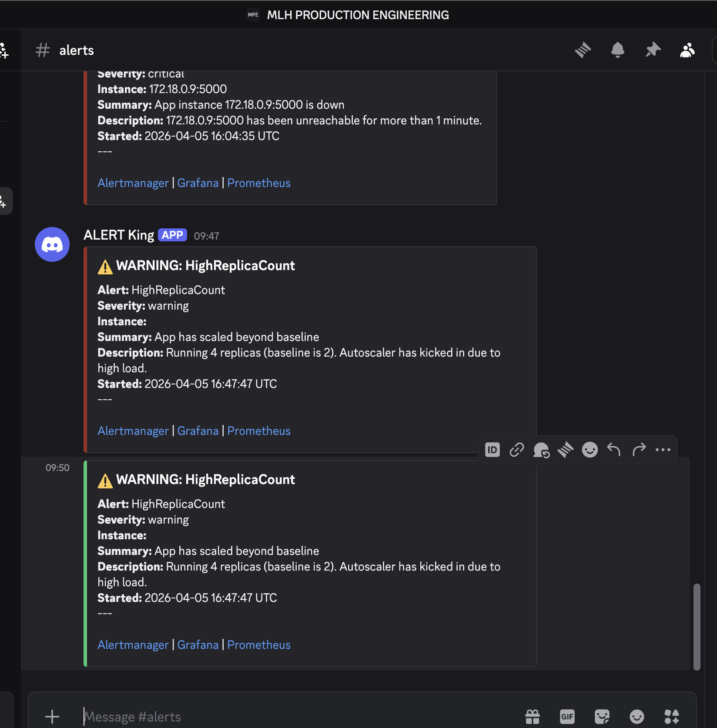Click the Started 16:04:35 UTC line
717x728 pixels.
tap(188, 136)
